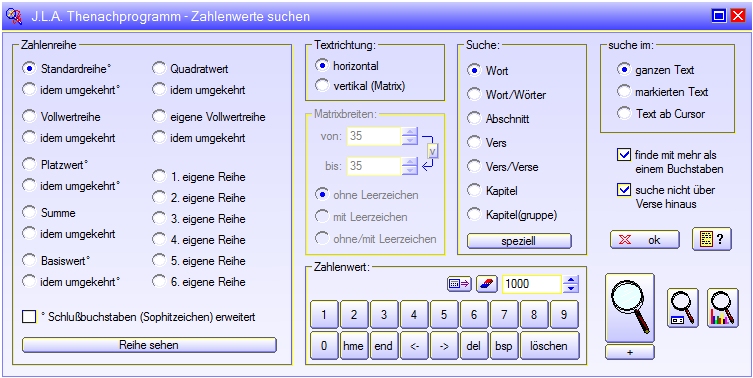The width and height of the screenshot is (753, 378).
Task: Select 2. eigene Reihe option
Action: [159, 198]
